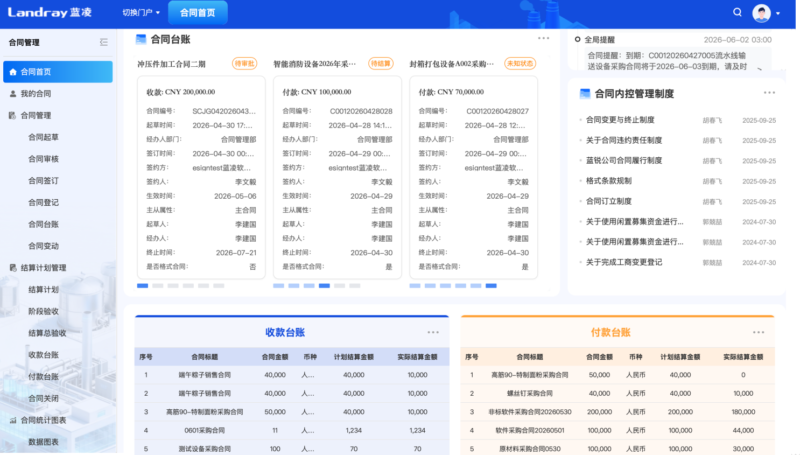Click the Landray 蓝凌 logo

[x=49, y=12]
